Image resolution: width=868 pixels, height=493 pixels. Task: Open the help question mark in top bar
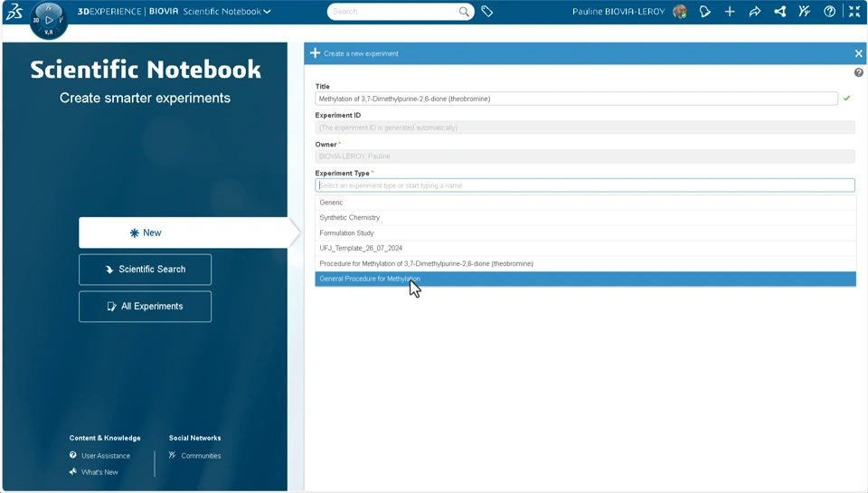pos(829,11)
